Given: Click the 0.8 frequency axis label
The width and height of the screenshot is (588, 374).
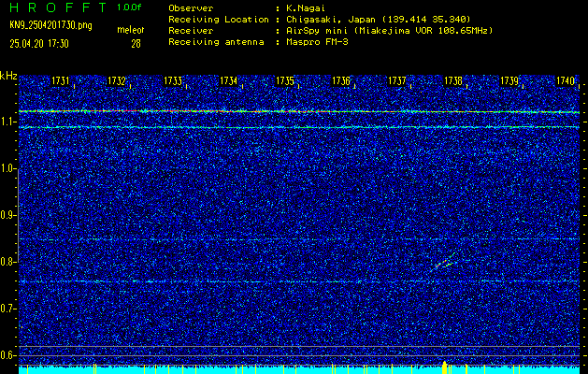Looking at the screenshot, I should pos(7,262).
